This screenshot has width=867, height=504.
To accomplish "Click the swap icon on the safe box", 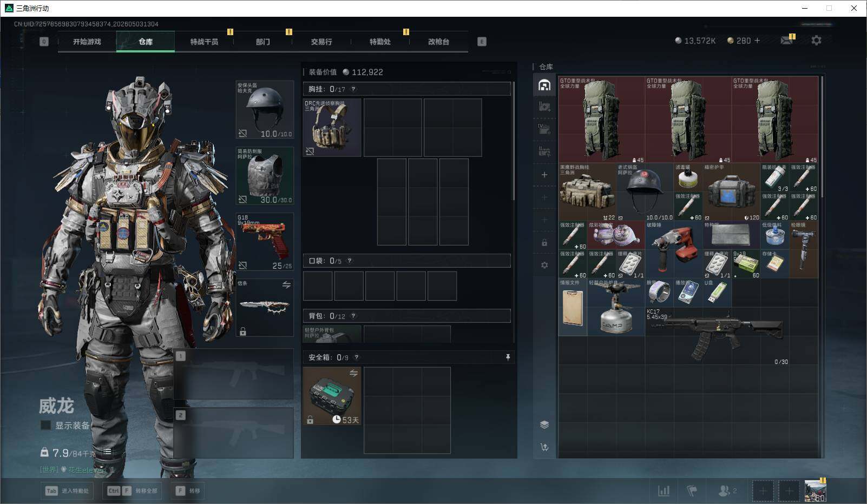I will tap(353, 373).
